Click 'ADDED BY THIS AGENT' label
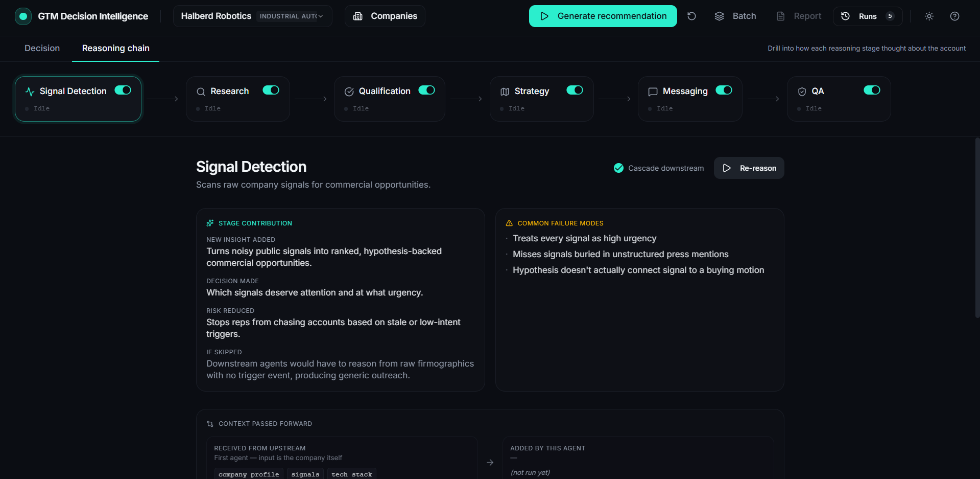The height and width of the screenshot is (479, 980). click(x=548, y=448)
